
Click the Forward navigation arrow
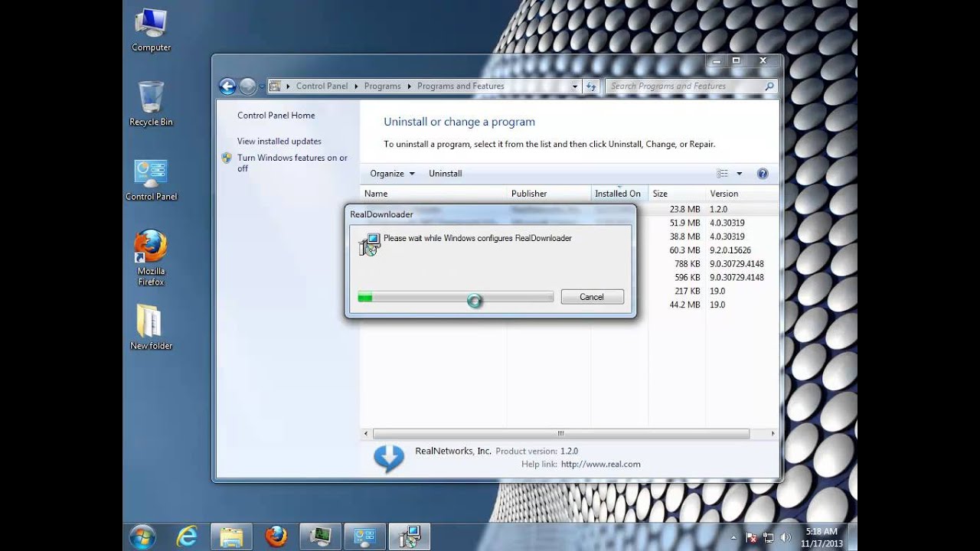point(247,86)
